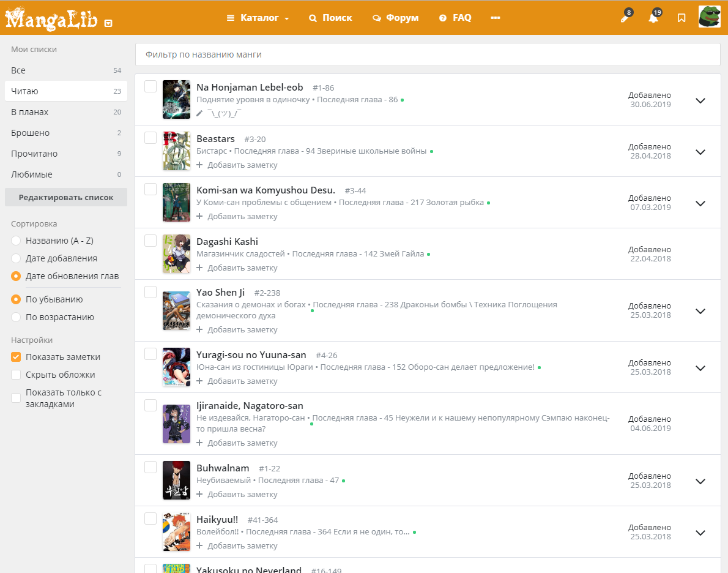Click the MangaLib logo
Screen dimensions: 728x573
[x=51, y=18]
